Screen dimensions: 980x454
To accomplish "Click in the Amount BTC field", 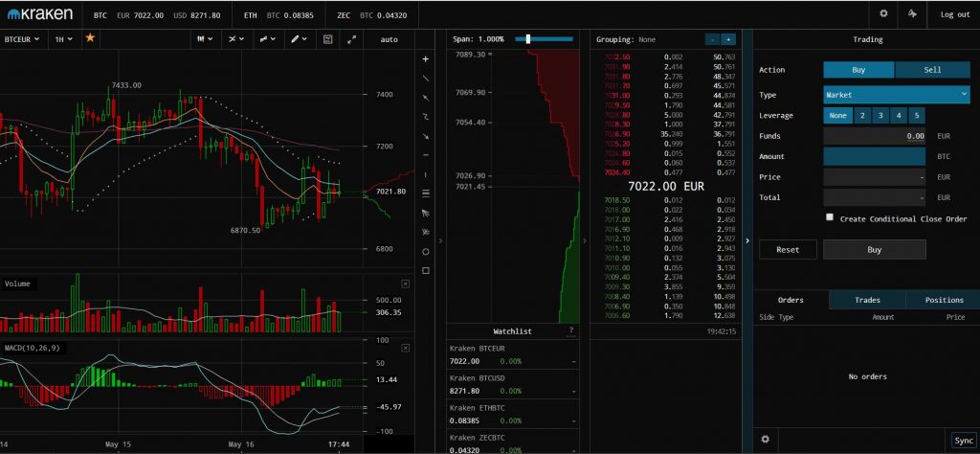I will (875, 156).
